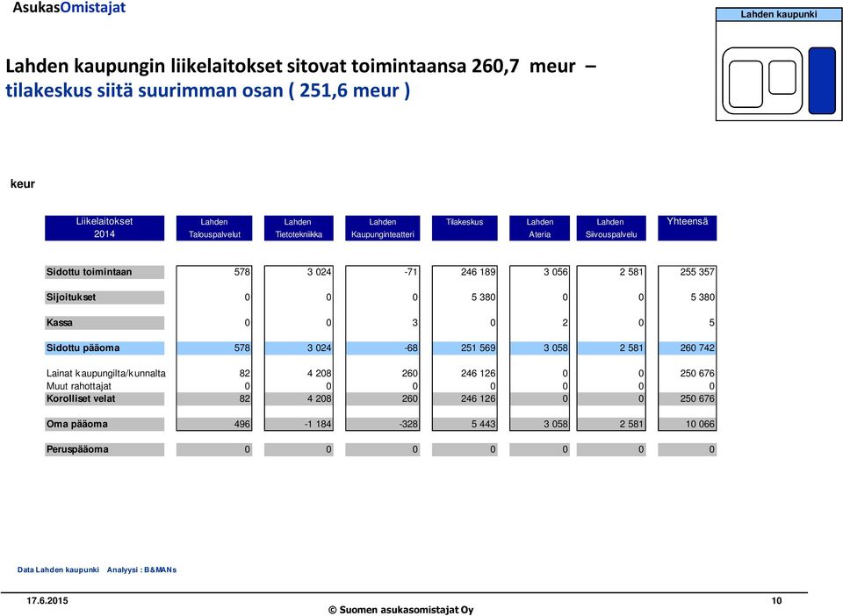The image size is (843, 616).
Task: Click the page number 10
Action: pos(776,601)
